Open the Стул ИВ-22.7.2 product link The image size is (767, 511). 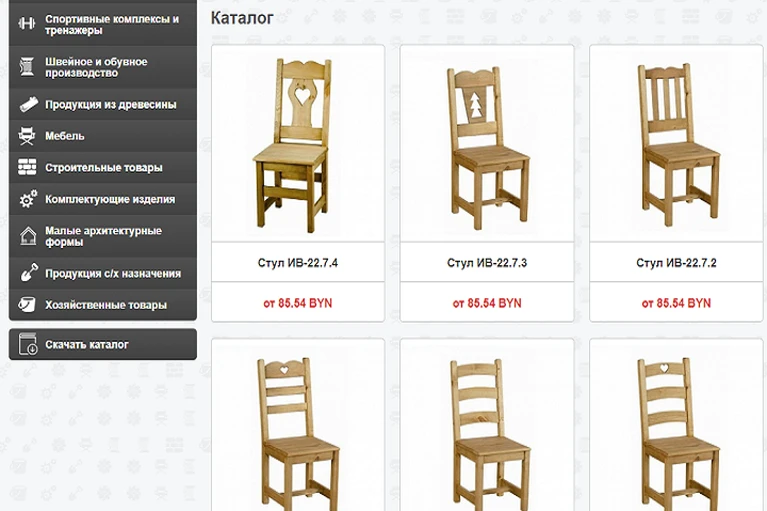pos(676,263)
